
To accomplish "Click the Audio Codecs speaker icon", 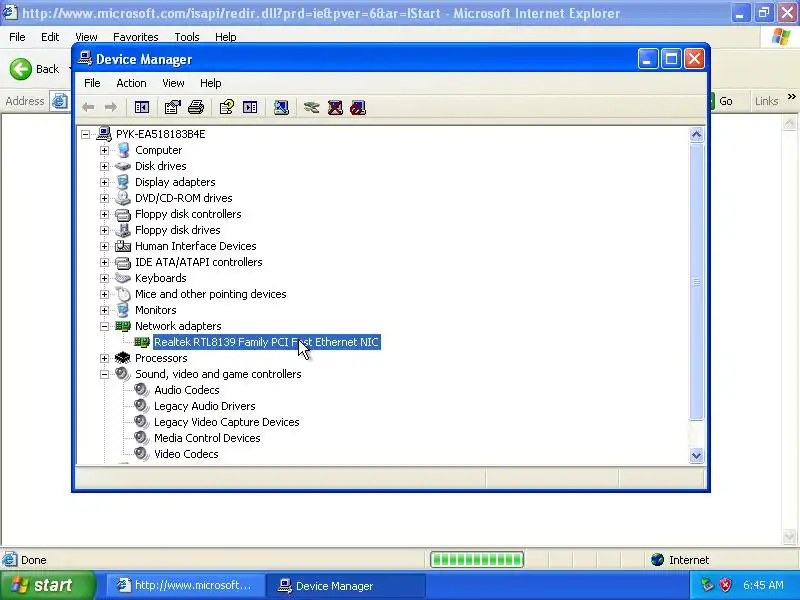I will click(x=141, y=390).
